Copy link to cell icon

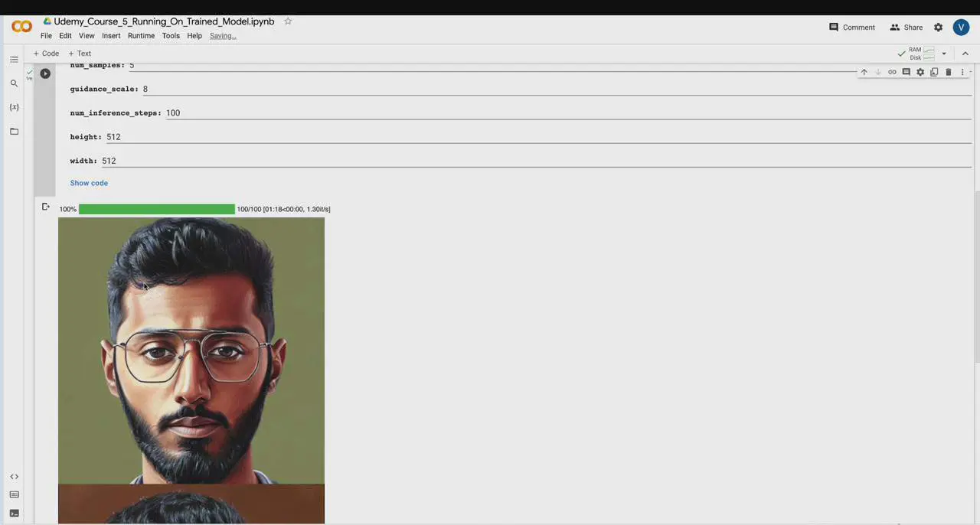point(892,72)
